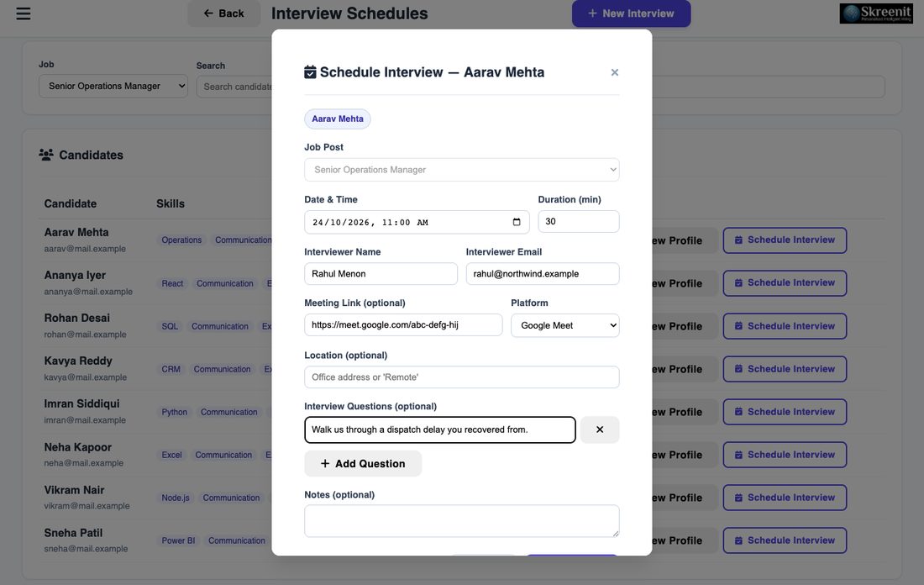Schedule interview for Vikram Nair

pyautogui.click(x=785, y=498)
